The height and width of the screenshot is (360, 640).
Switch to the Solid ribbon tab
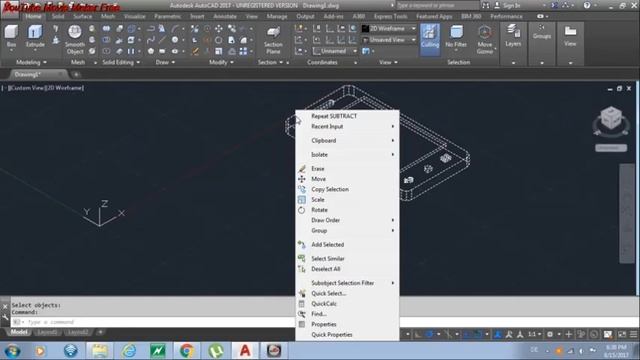tap(58, 16)
